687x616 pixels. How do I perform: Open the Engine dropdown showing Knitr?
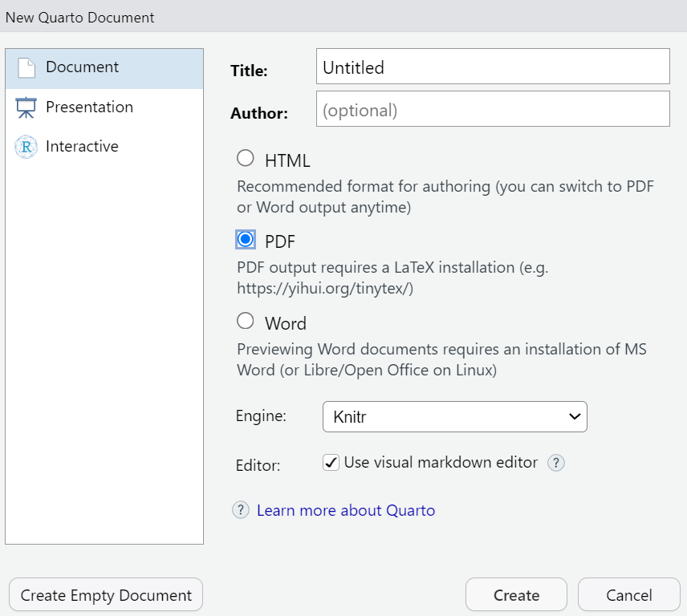click(454, 417)
